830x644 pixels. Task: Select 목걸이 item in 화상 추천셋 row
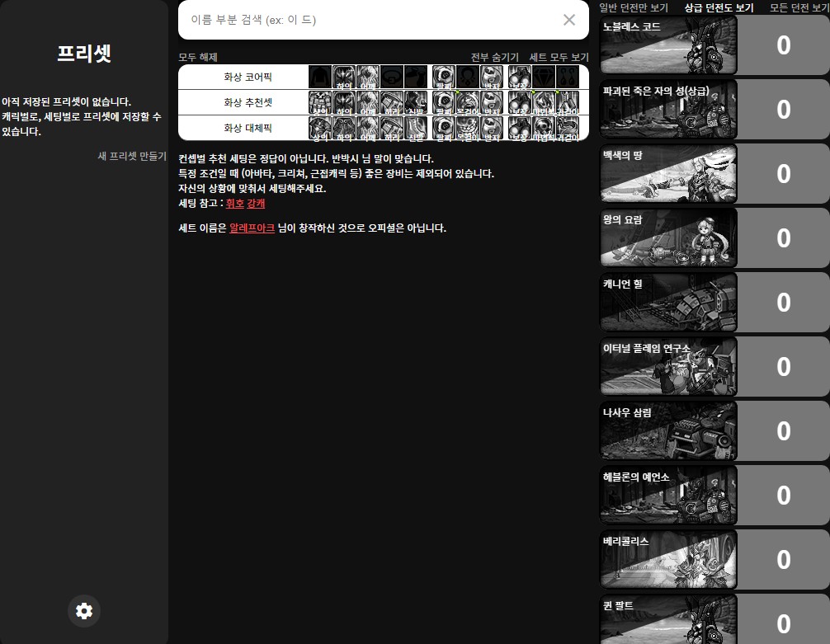click(468, 103)
